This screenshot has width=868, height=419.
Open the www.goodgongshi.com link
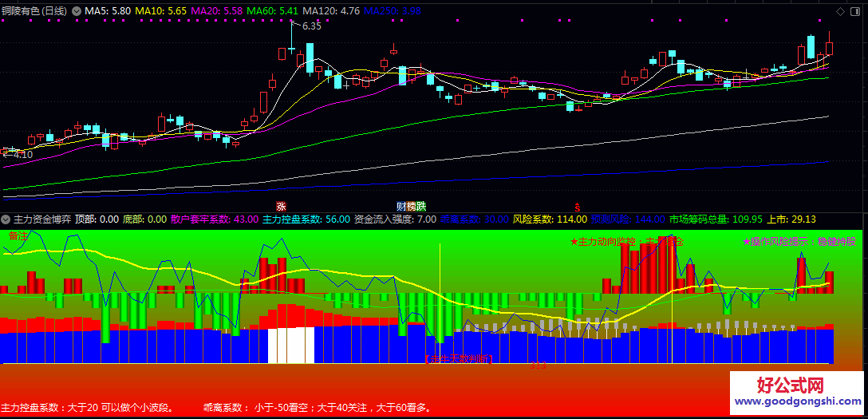(x=796, y=401)
